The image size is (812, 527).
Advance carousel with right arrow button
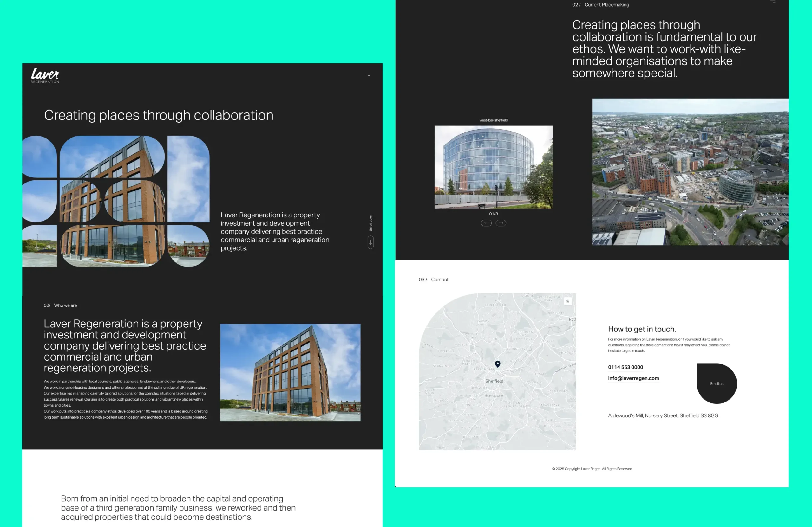click(501, 223)
